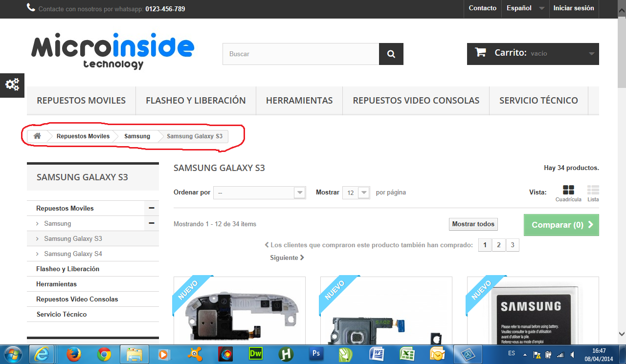Open Dreamweaver from the taskbar

point(256,354)
